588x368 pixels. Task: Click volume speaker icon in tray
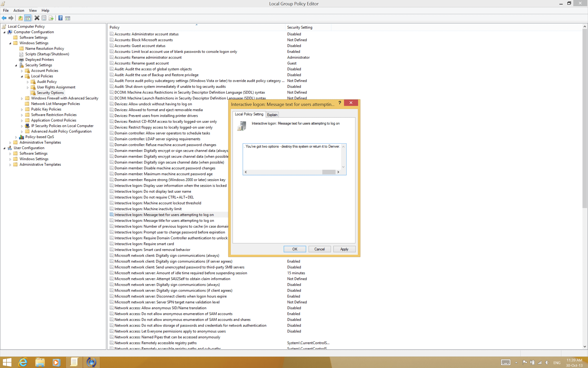(x=547, y=362)
